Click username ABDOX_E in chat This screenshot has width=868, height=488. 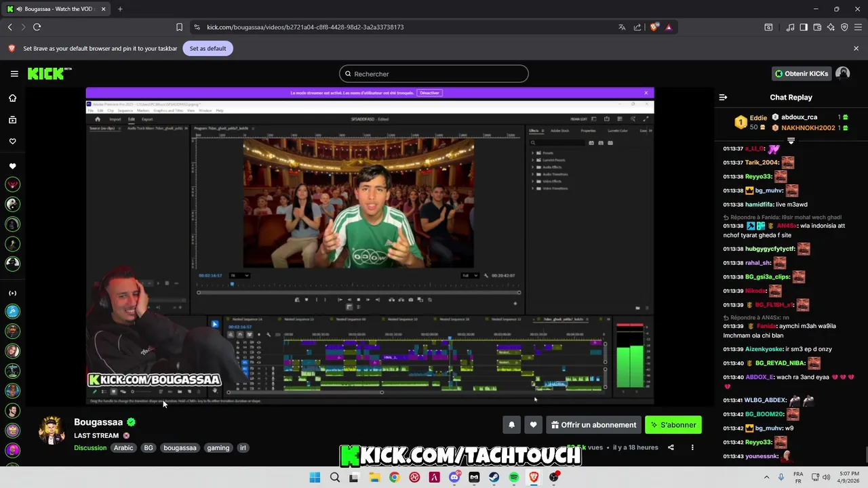759,378
